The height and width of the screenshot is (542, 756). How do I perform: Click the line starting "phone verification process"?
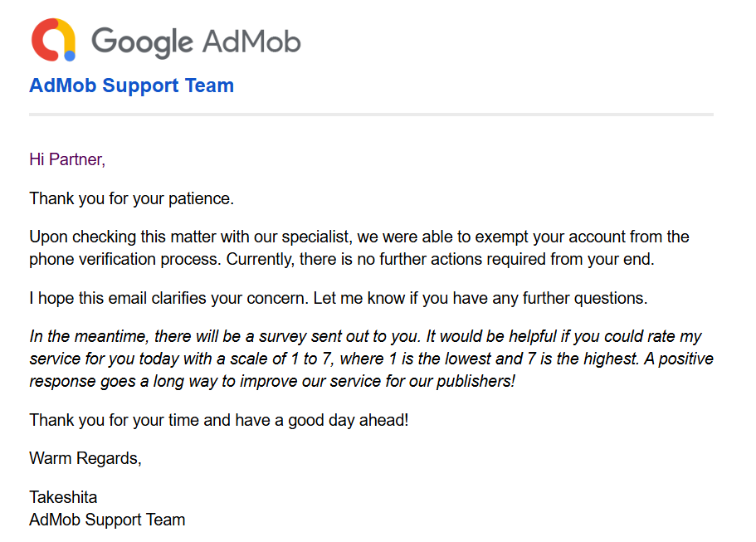click(x=342, y=259)
